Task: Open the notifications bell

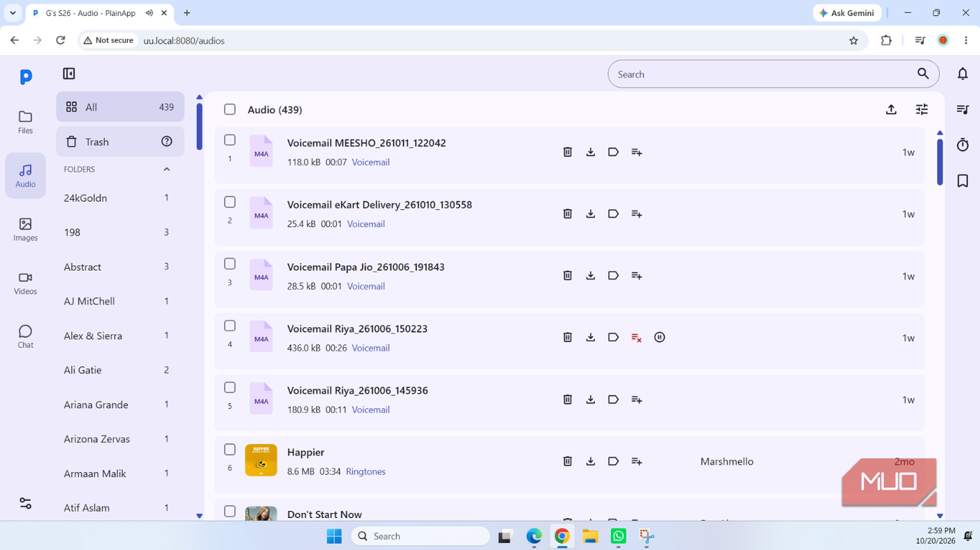Action: point(963,74)
